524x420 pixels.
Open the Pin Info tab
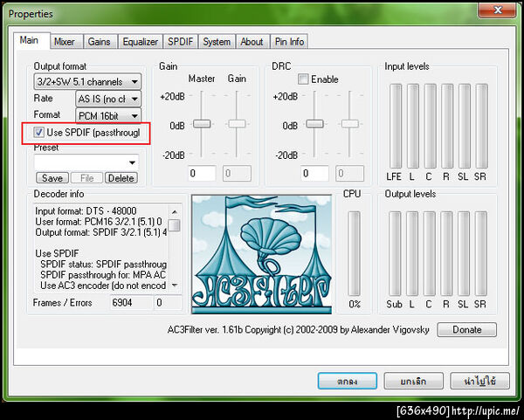click(x=289, y=41)
